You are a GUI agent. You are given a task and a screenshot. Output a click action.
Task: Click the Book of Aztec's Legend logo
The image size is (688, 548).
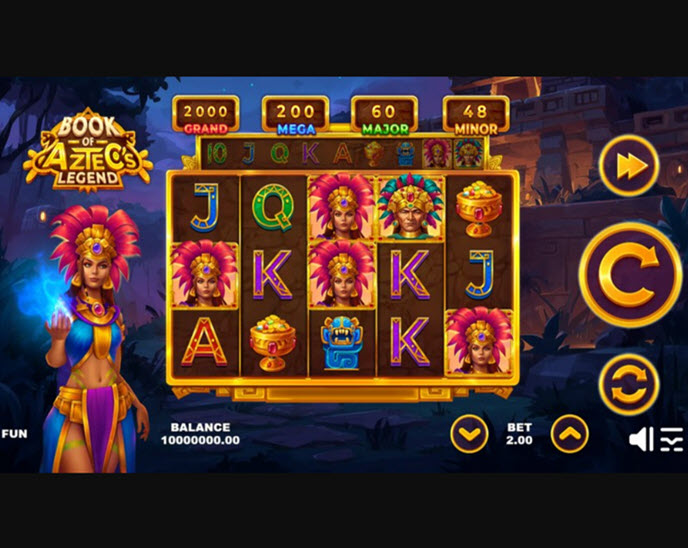click(x=88, y=150)
